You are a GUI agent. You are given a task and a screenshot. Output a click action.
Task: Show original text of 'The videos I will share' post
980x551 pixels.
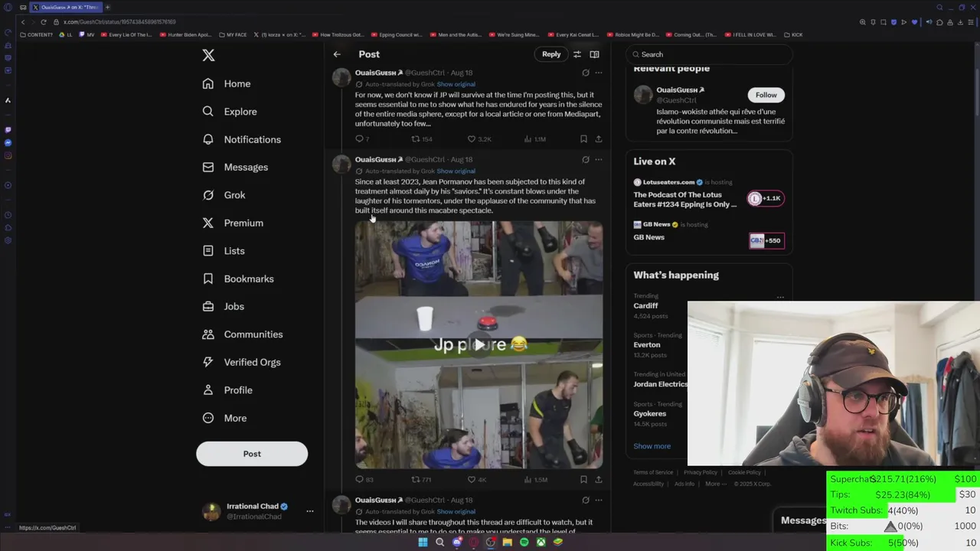[x=456, y=511]
